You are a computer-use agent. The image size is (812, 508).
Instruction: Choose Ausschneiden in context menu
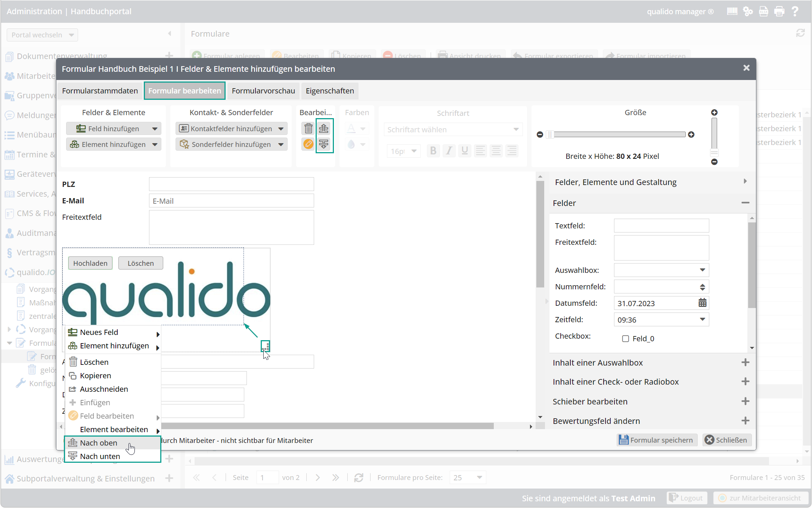click(113, 389)
